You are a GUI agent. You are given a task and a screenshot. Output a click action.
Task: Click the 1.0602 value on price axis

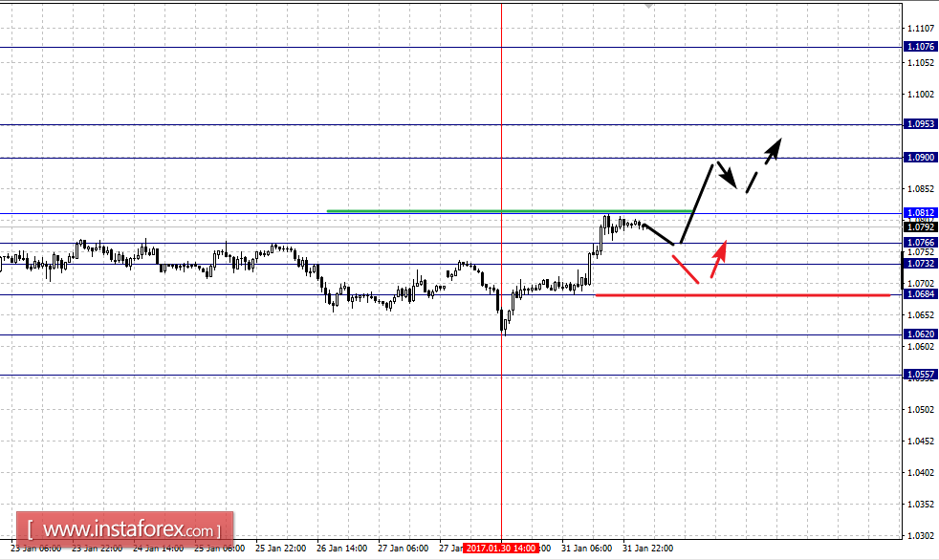921,347
